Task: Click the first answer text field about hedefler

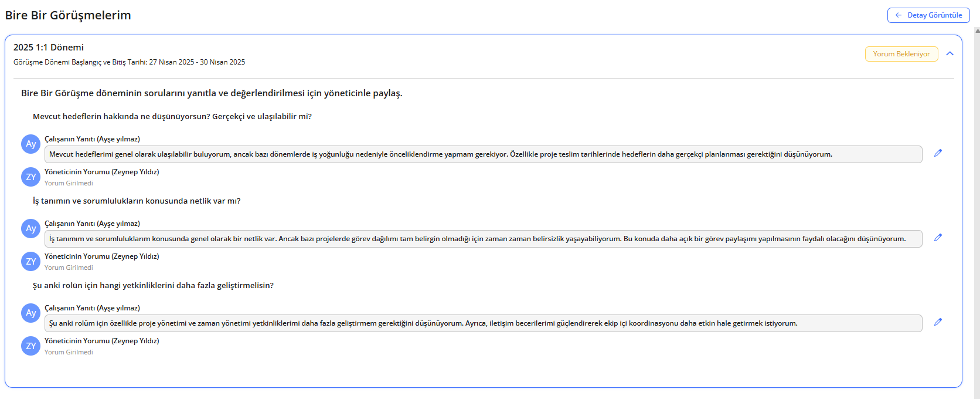Action: pyautogui.click(x=482, y=154)
